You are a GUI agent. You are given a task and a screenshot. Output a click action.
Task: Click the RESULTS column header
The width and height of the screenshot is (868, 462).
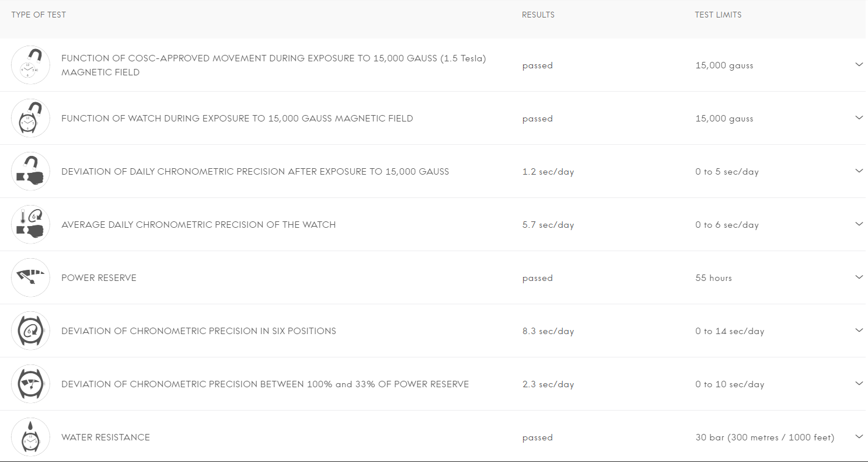(538, 15)
